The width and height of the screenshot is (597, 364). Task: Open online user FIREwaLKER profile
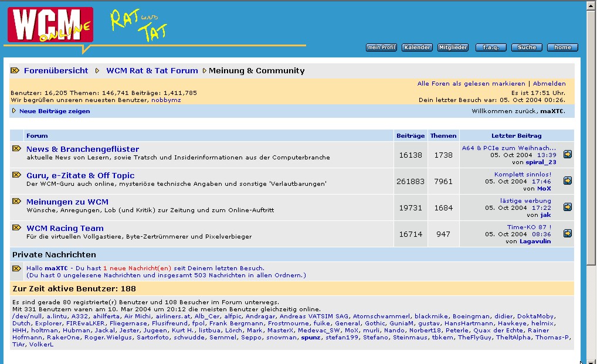point(85,324)
